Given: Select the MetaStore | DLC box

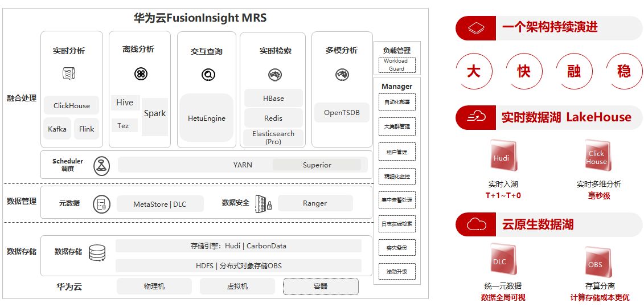Looking at the screenshot, I should click(160, 203).
